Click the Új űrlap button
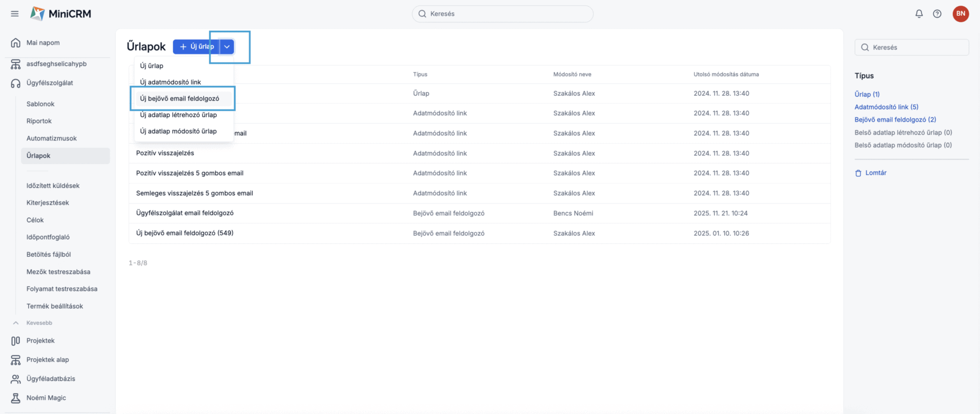This screenshot has width=980, height=414. pos(197,46)
